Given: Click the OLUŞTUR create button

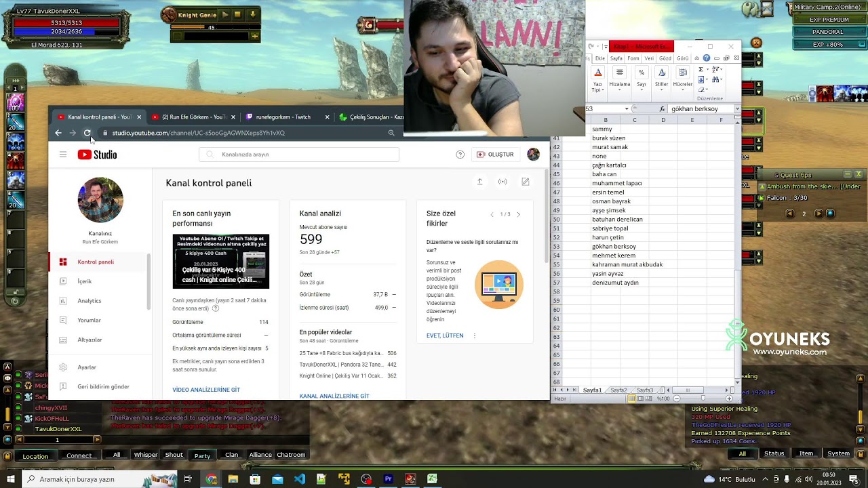Looking at the screenshot, I should pyautogui.click(x=495, y=155).
